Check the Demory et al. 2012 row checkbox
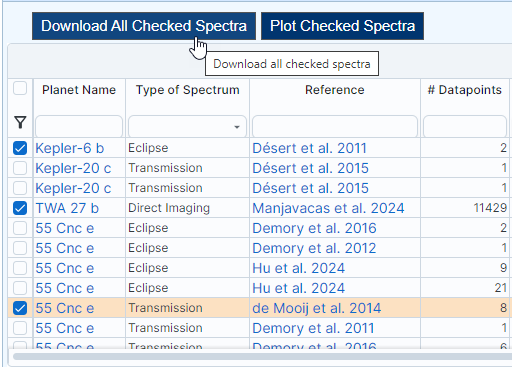The height and width of the screenshot is (367, 512). pyautogui.click(x=20, y=248)
